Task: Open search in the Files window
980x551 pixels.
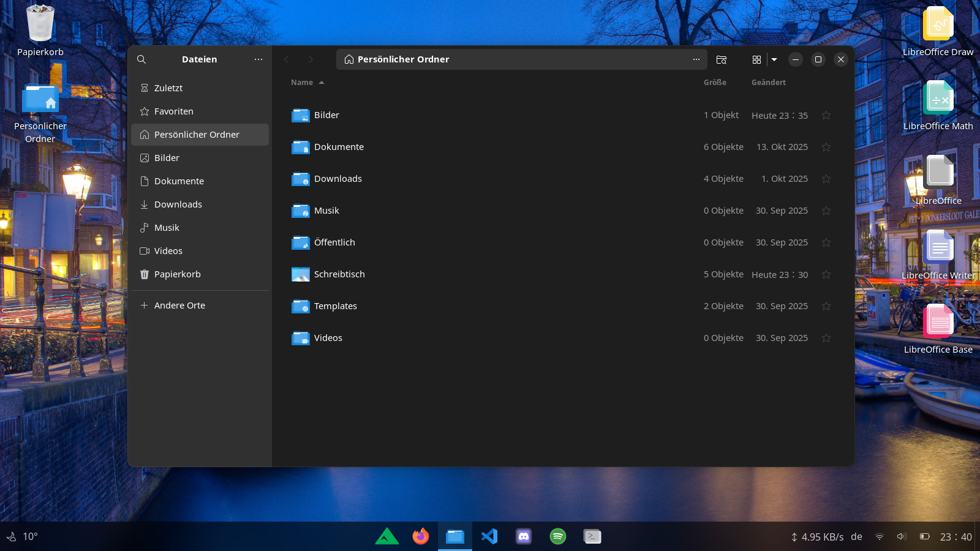Action: pyautogui.click(x=141, y=59)
